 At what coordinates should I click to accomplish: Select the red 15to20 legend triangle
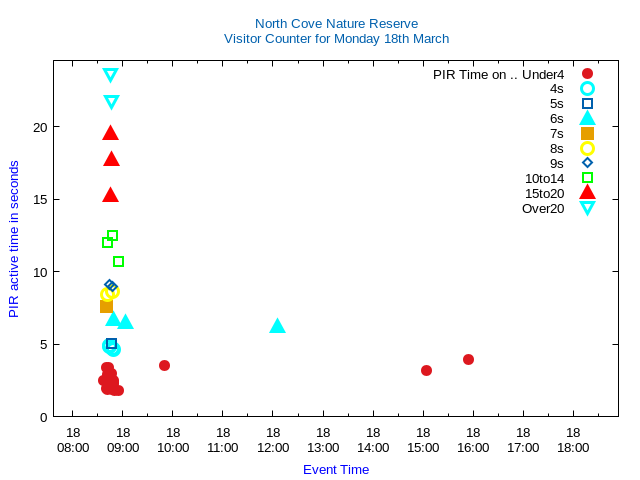click(587, 193)
